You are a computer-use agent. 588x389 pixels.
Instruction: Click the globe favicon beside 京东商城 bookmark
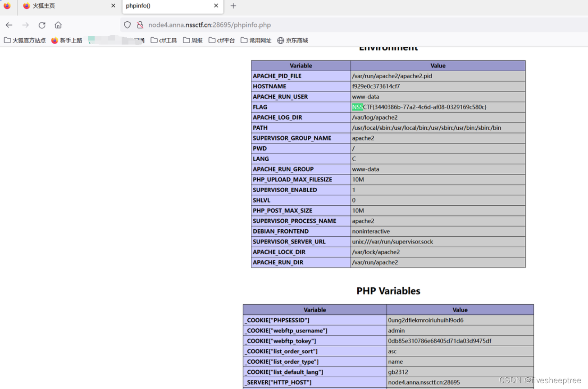tap(281, 40)
